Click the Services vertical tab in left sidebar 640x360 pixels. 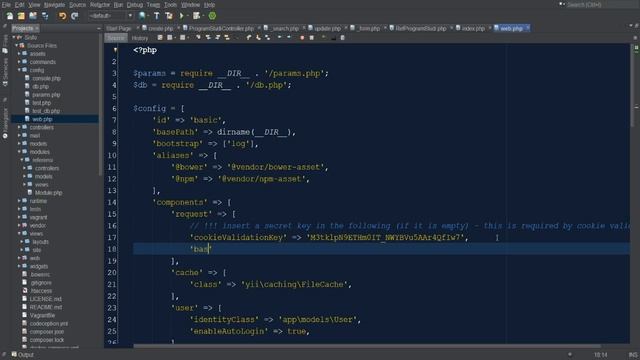coord(5,71)
